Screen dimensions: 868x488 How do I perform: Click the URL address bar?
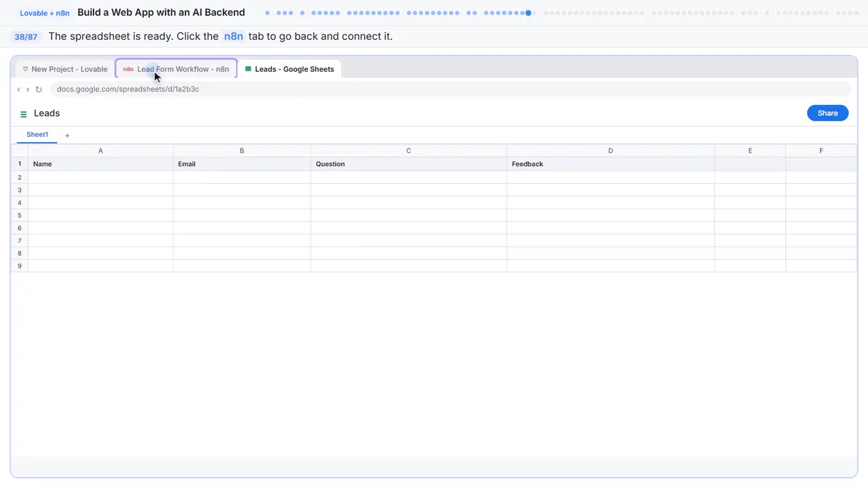[450, 89]
